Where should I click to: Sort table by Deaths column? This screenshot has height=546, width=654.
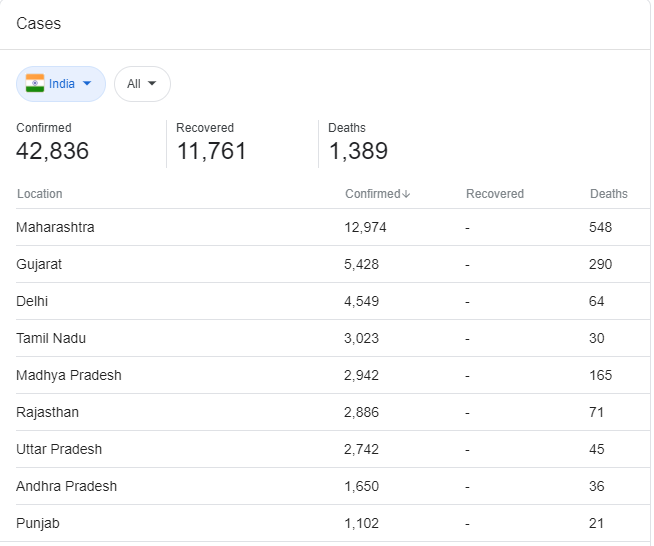point(609,194)
